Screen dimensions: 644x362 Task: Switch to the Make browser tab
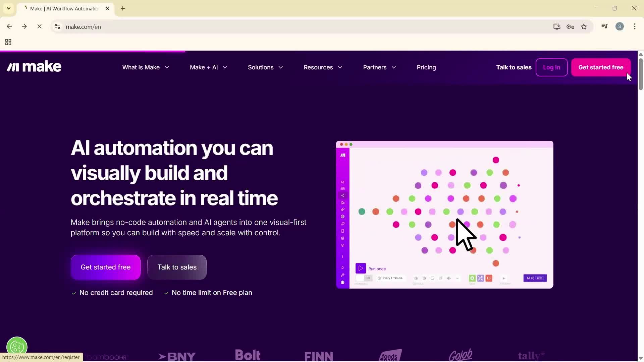(64, 8)
